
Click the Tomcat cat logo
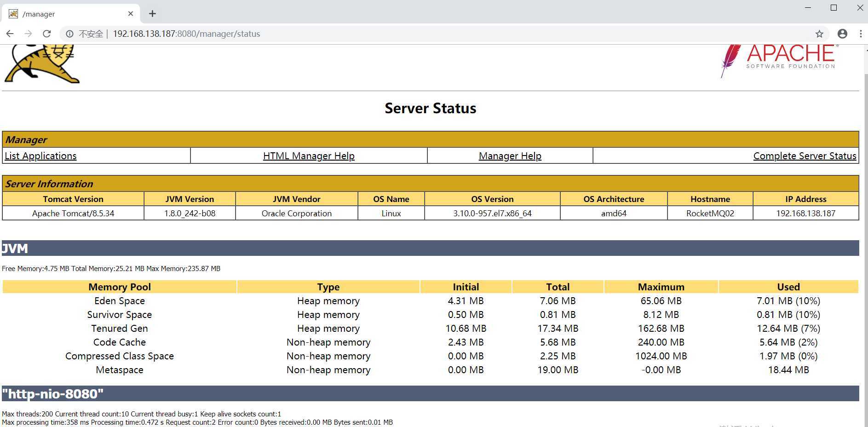pos(42,63)
